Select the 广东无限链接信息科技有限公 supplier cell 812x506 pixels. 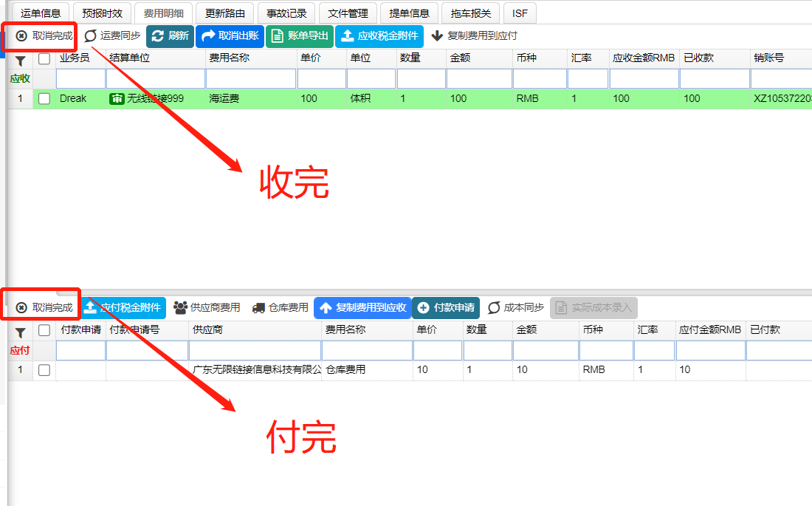point(255,369)
